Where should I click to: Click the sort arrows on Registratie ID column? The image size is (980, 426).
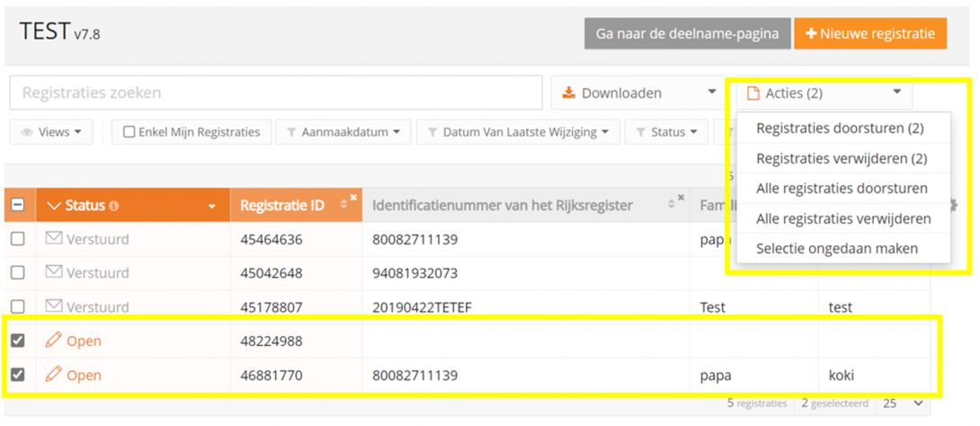click(343, 206)
